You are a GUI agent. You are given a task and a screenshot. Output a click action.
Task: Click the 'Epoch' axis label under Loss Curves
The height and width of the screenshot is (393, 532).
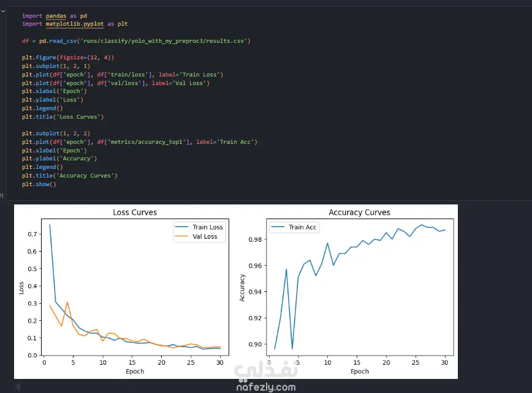coord(135,372)
